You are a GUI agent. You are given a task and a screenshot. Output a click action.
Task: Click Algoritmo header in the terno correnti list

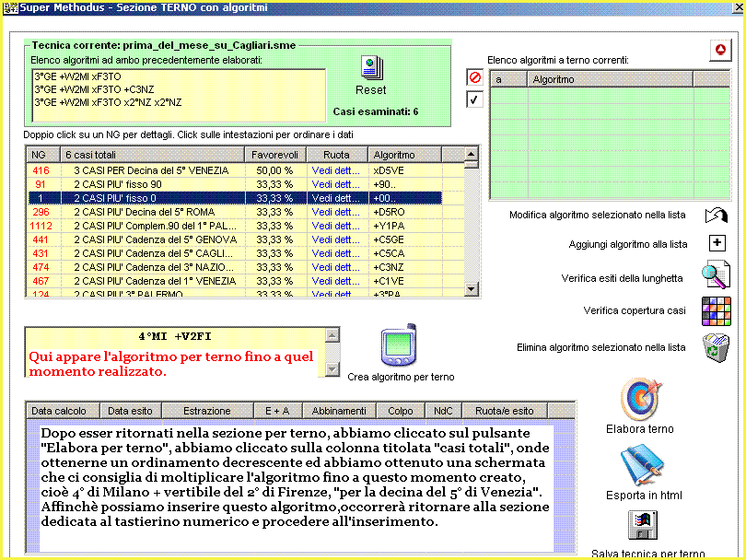click(x=610, y=79)
